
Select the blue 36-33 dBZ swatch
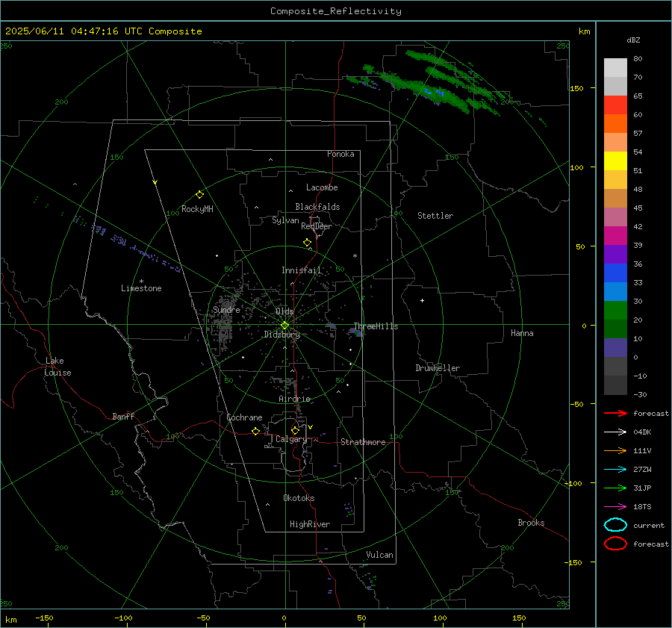point(615,273)
